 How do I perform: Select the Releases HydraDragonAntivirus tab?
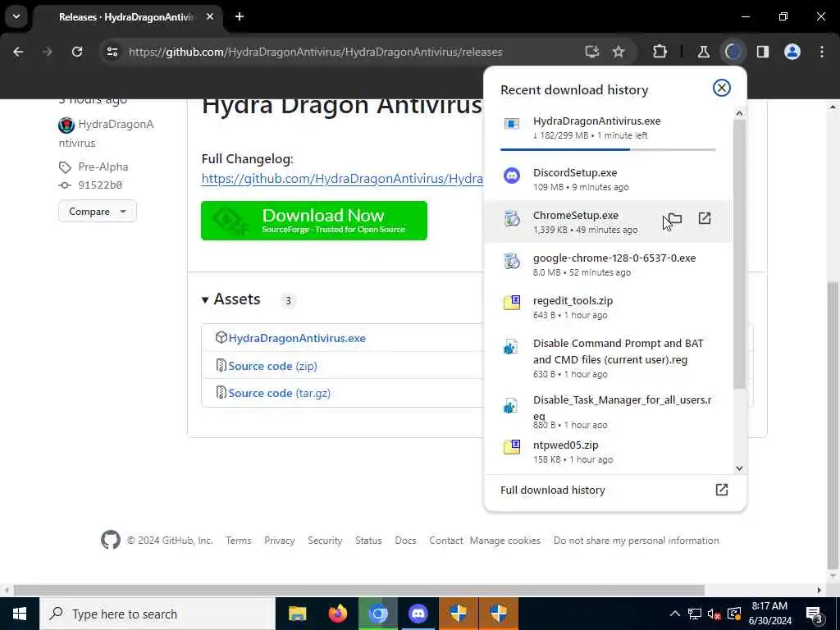click(126, 17)
